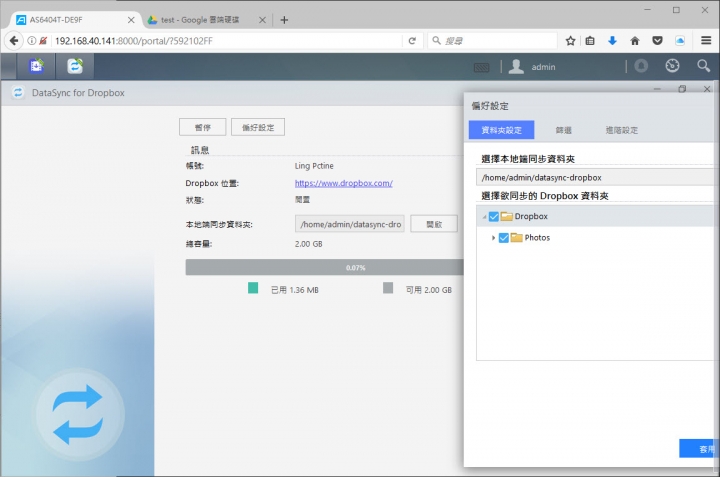The height and width of the screenshot is (477, 720).
Task: Open the bookmarks list icon
Action: pyautogui.click(x=590, y=41)
